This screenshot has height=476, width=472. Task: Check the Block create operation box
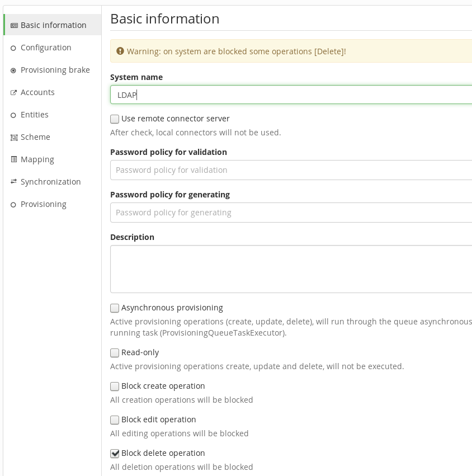click(115, 387)
